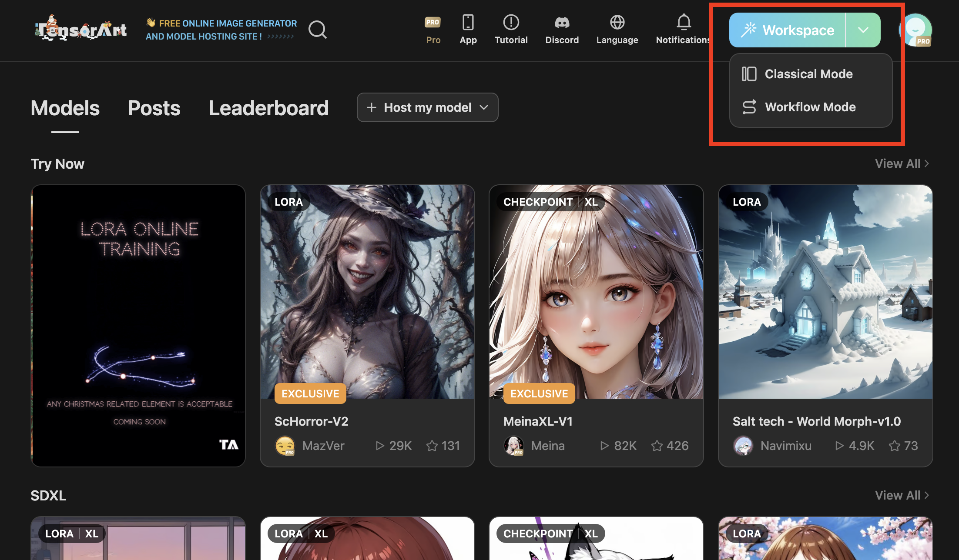The width and height of the screenshot is (959, 560).
Task: Open the LoRA Online Training banner card
Action: (138, 326)
